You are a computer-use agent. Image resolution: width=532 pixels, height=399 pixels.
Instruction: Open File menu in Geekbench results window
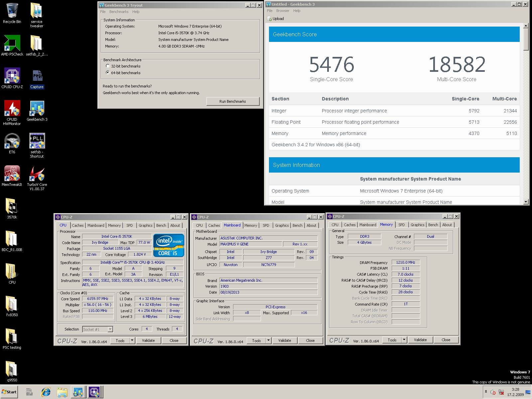pyautogui.click(x=270, y=11)
